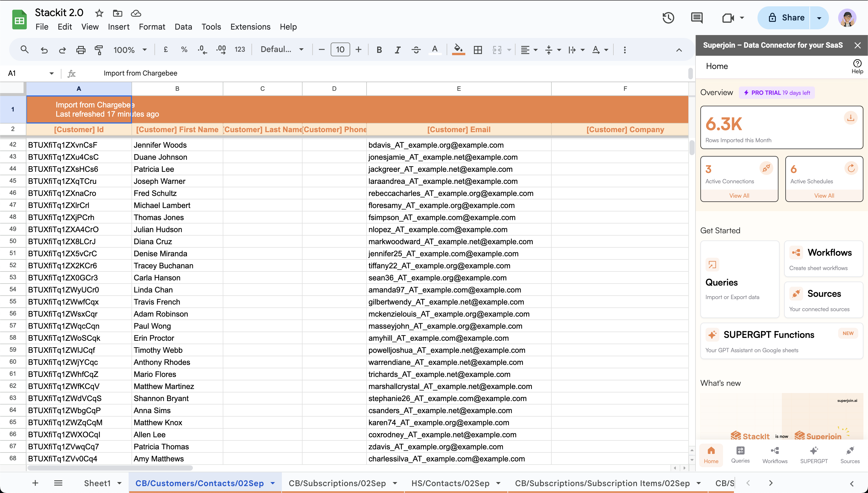The height and width of the screenshot is (493, 868).
Task: Check the cloud document status icon
Action: (136, 14)
